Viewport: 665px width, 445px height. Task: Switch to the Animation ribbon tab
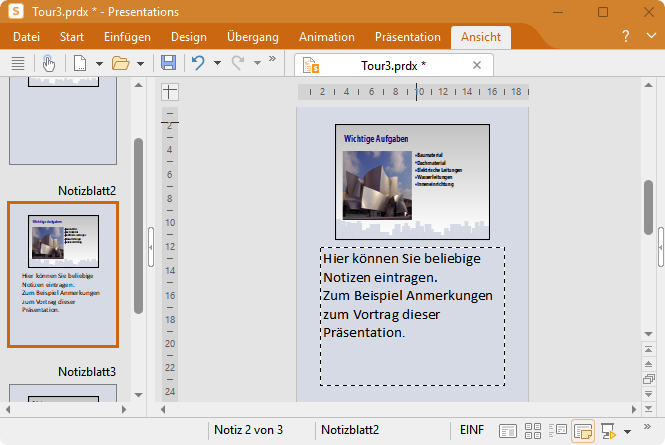pyautogui.click(x=327, y=37)
